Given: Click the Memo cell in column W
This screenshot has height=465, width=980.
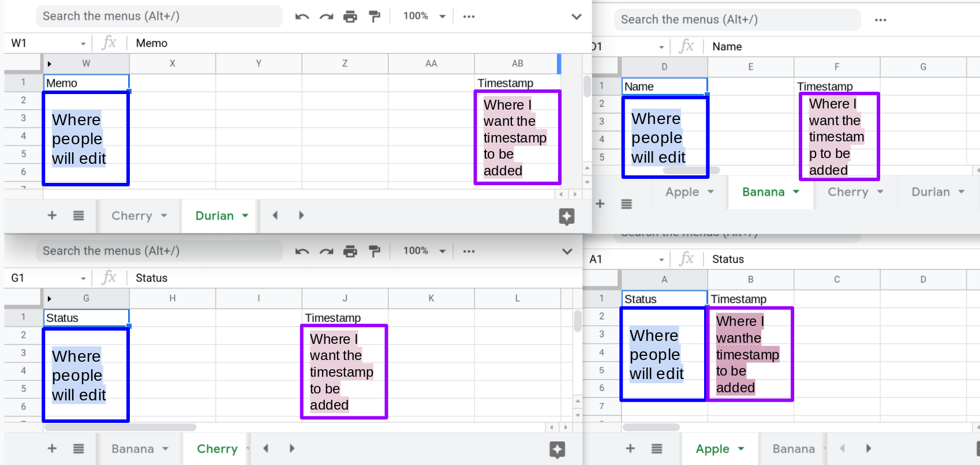Looking at the screenshot, I should (x=87, y=83).
